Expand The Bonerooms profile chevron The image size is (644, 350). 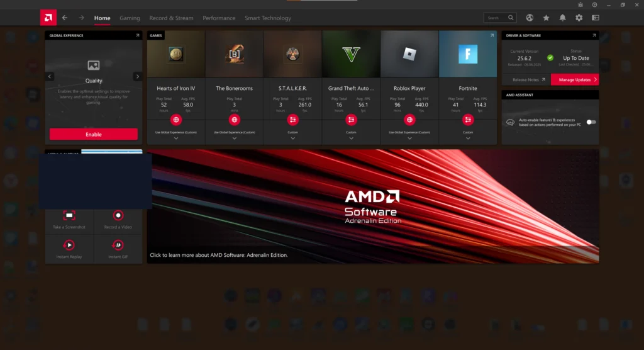235,138
